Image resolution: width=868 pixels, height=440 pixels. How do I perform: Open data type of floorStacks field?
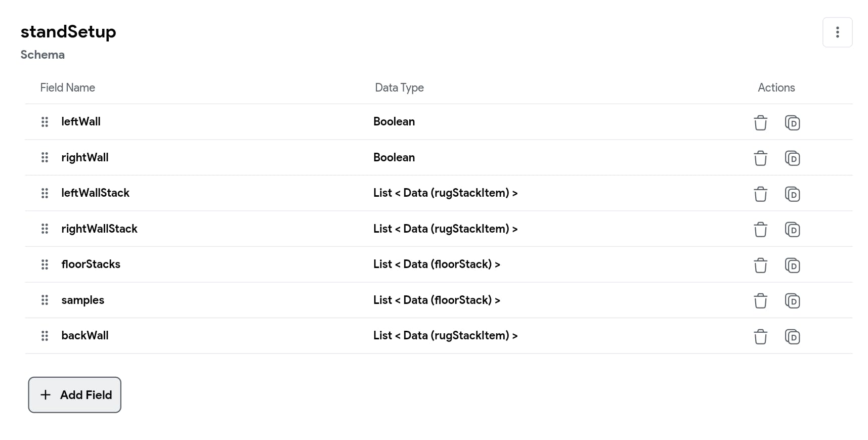click(437, 265)
